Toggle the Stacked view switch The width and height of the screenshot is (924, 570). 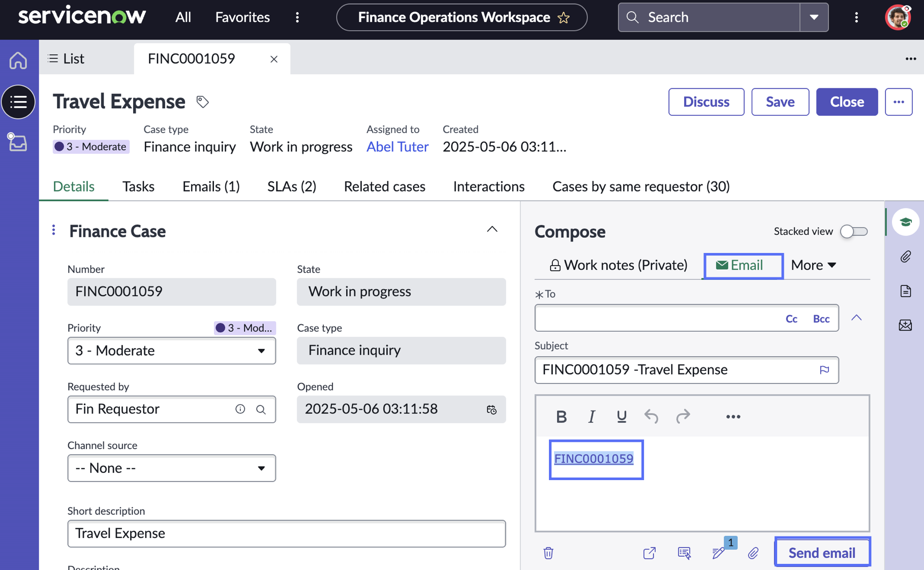pos(854,232)
